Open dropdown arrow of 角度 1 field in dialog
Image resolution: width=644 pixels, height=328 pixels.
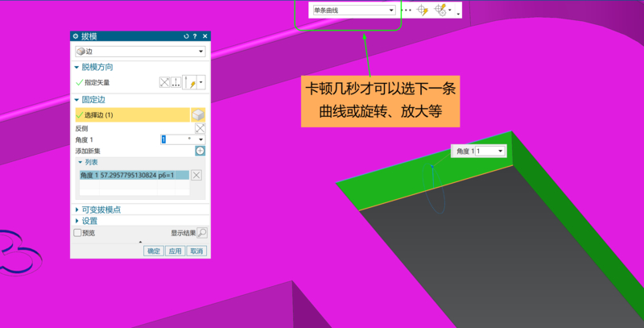(x=200, y=139)
